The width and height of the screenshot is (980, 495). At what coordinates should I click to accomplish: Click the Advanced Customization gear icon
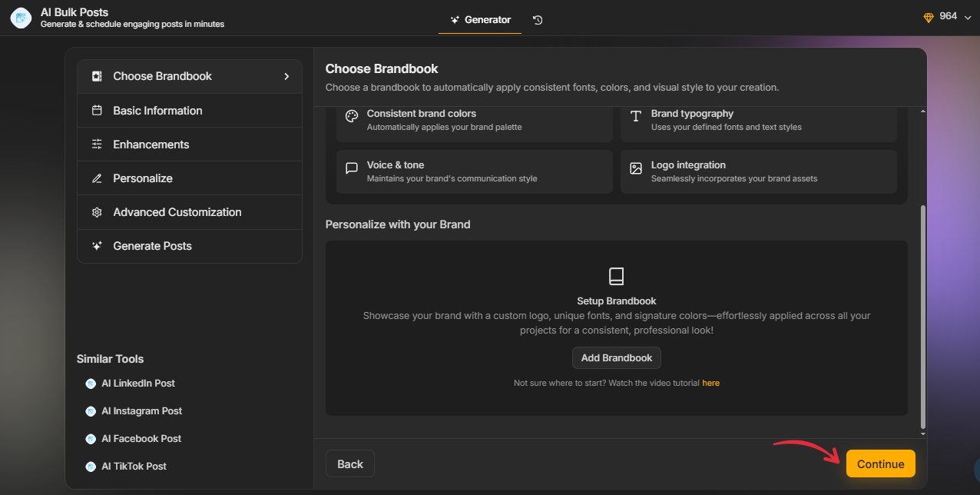pos(97,212)
